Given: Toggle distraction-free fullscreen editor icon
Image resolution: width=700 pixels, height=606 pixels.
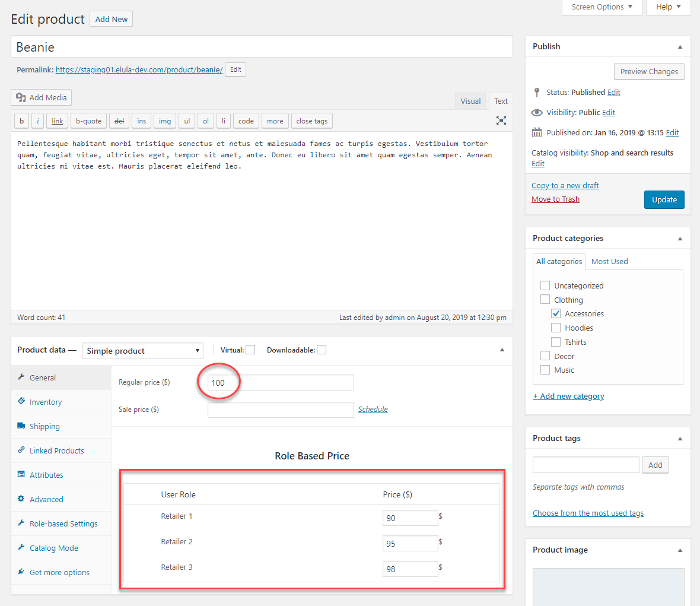Looking at the screenshot, I should pyautogui.click(x=501, y=120).
